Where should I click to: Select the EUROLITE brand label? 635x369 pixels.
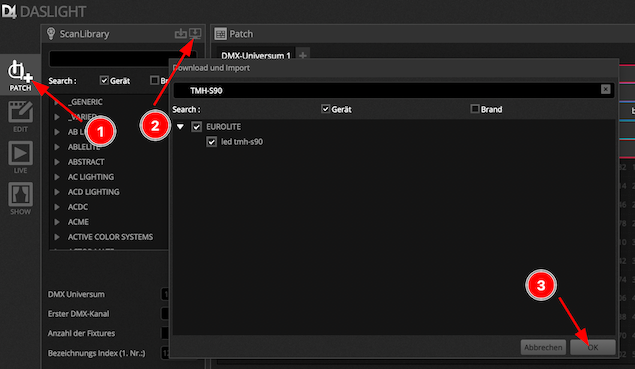tap(224, 127)
